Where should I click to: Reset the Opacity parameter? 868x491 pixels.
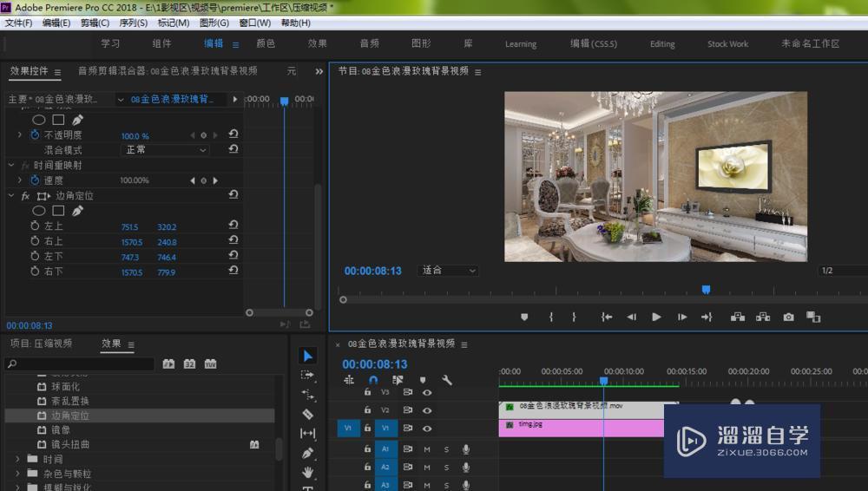coord(233,134)
